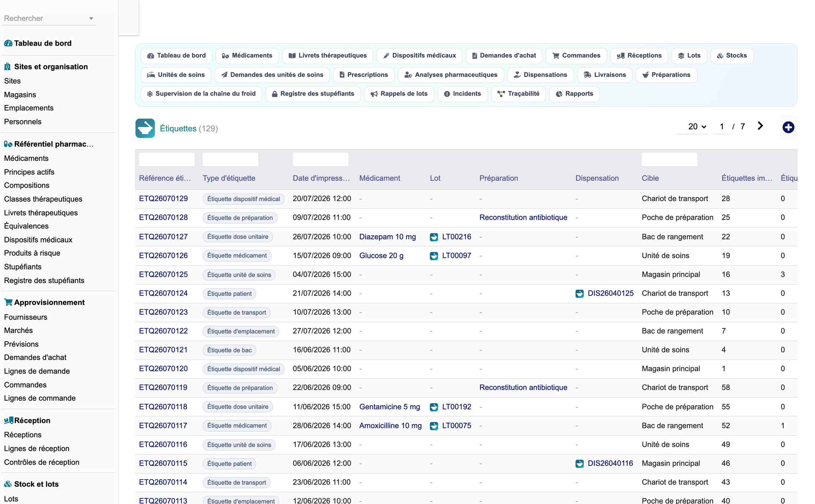Open Reconstitution antibiotique for ETQ26070128
815x504 pixels.
pyautogui.click(x=523, y=218)
